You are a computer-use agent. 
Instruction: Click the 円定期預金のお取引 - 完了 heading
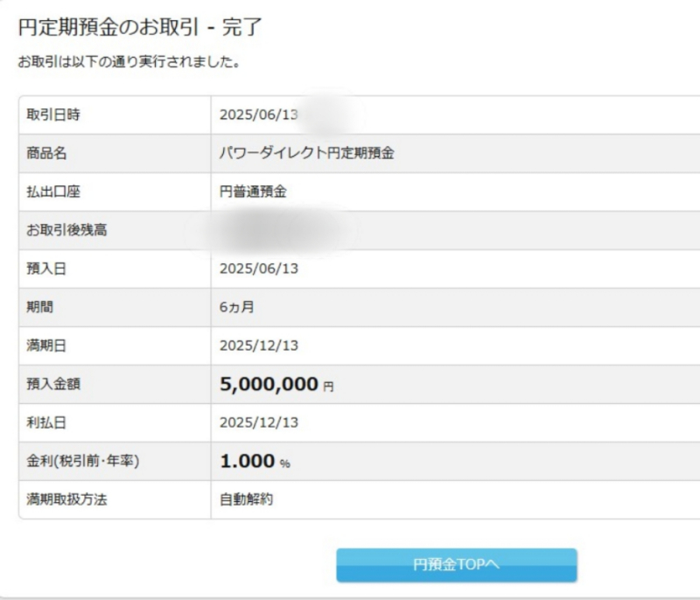pyautogui.click(x=140, y=27)
